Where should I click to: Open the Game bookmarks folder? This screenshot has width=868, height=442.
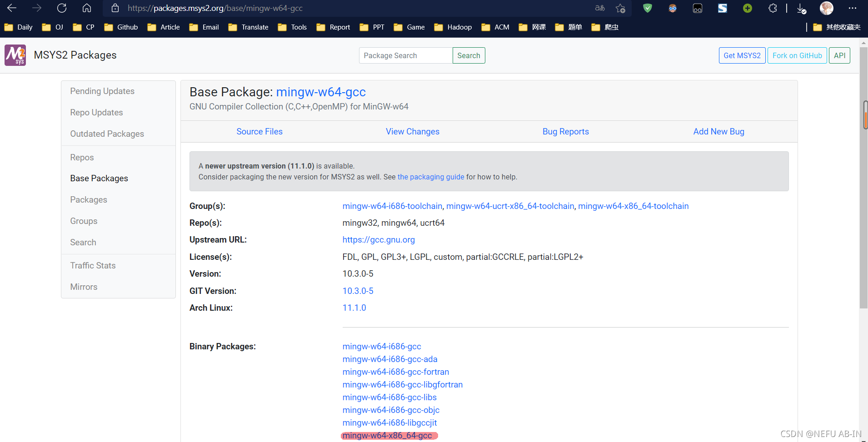pos(409,27)
